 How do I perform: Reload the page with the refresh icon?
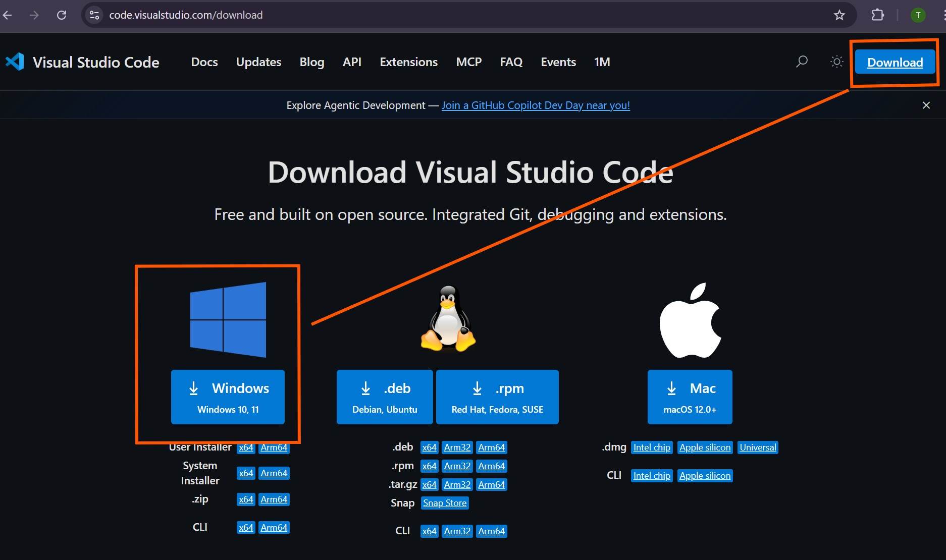coord(62,15)
